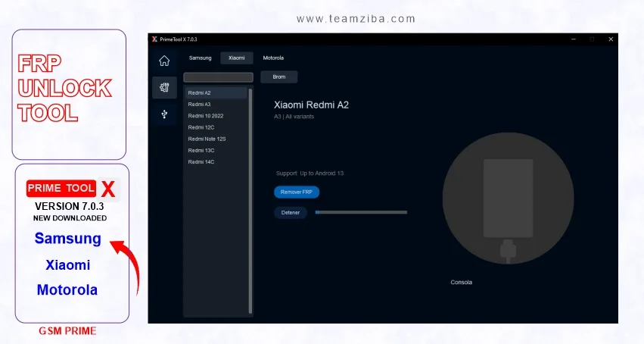Switch to the Samsung tab
Image resolution: width=644 pixels, height=344 pixels.
[200, 58]
